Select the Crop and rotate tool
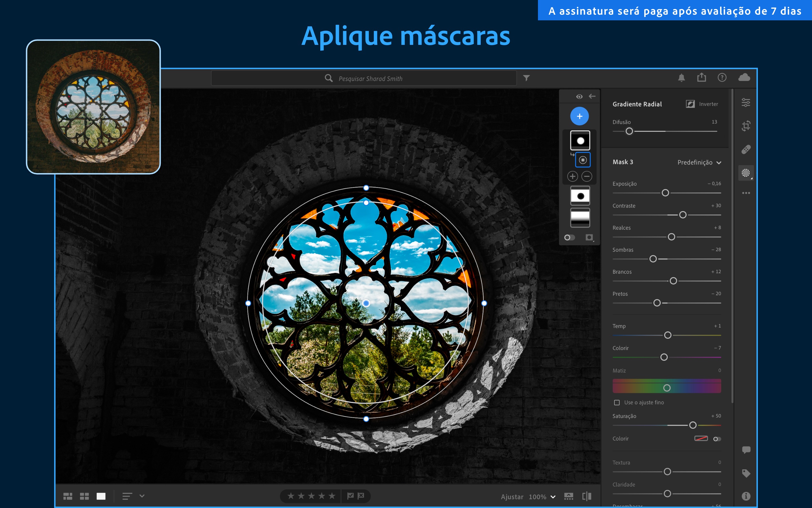Screen dimensions: 812x508 pos(745,126)
